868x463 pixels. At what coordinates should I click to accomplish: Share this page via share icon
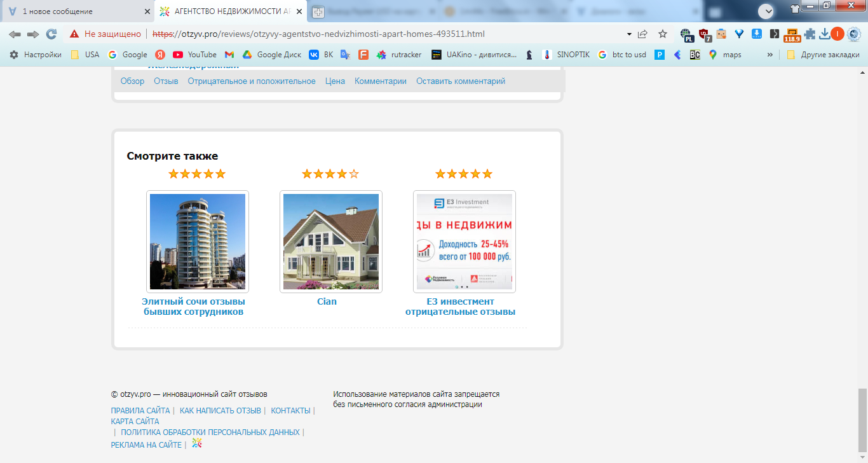pos(642,34)
